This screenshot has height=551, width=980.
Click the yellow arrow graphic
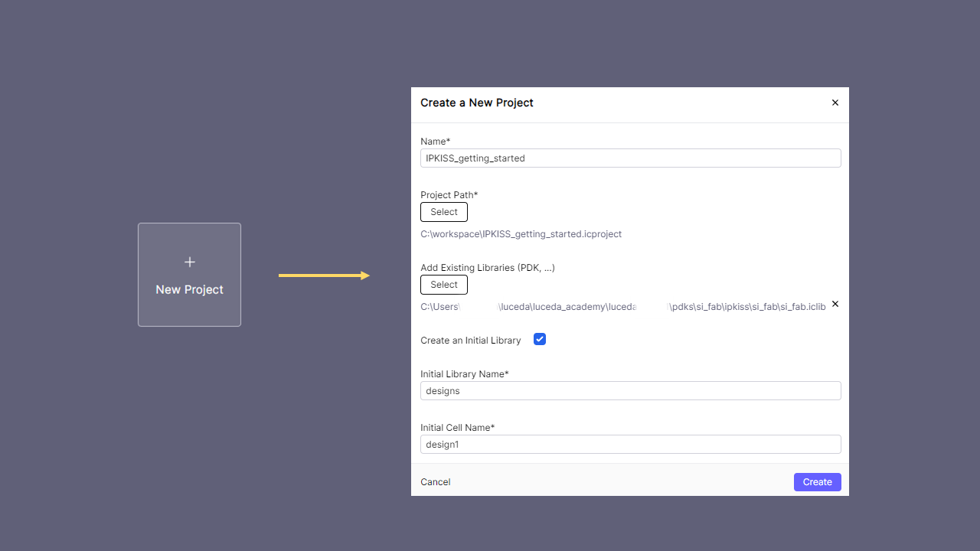(324, 275)
